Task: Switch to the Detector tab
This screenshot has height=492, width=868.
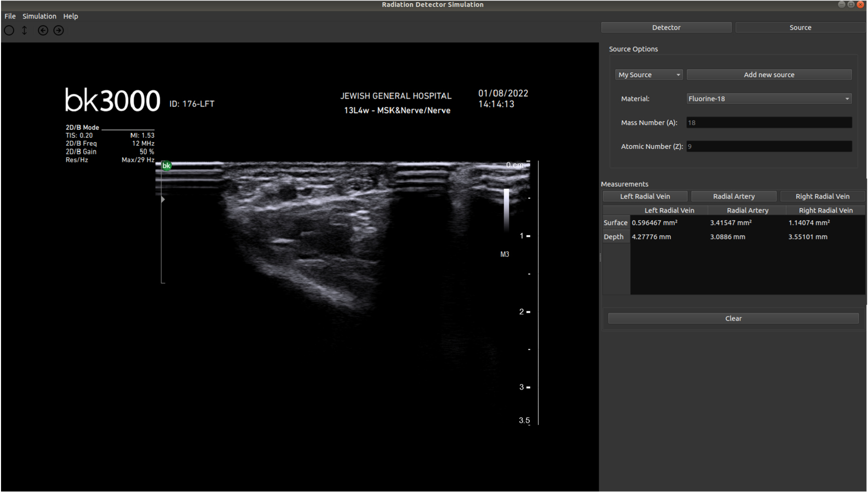Action: [666, 27]
